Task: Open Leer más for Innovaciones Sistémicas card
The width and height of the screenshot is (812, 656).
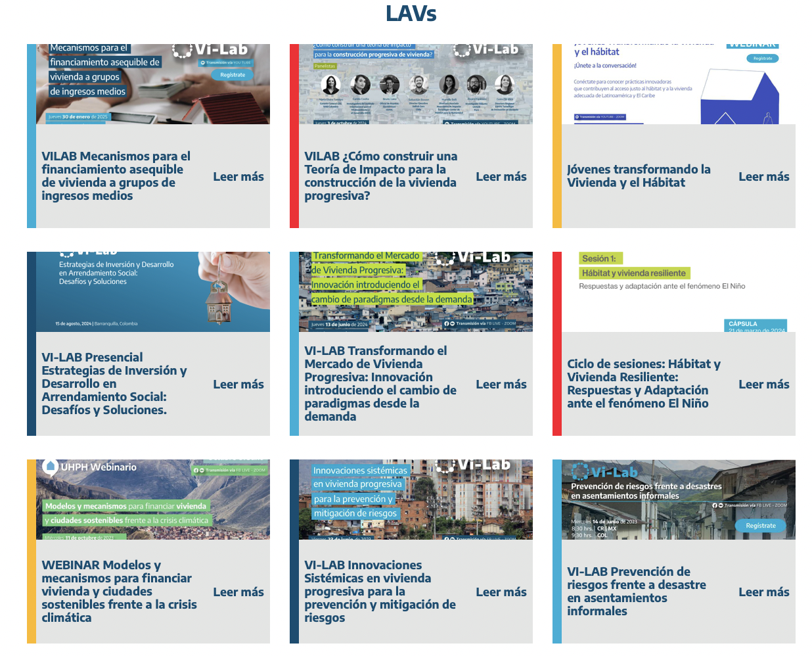Action: [501, 592]
